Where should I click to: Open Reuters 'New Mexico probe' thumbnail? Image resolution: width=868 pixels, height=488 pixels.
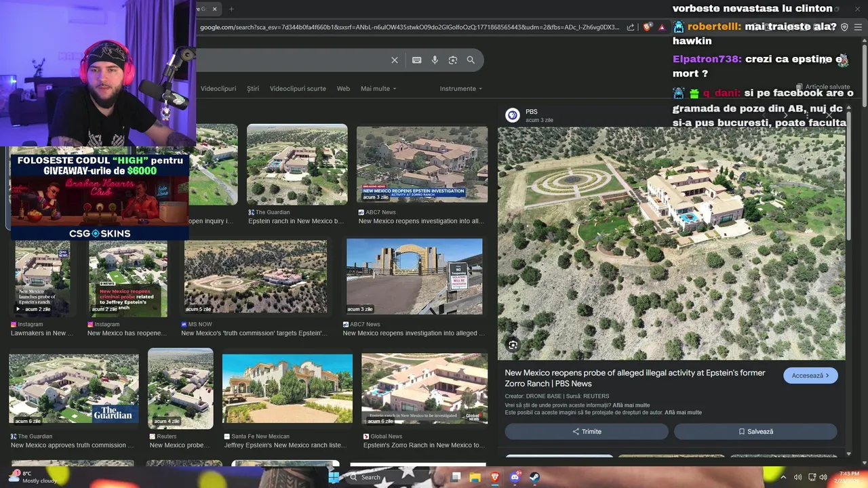click(180, 388)
